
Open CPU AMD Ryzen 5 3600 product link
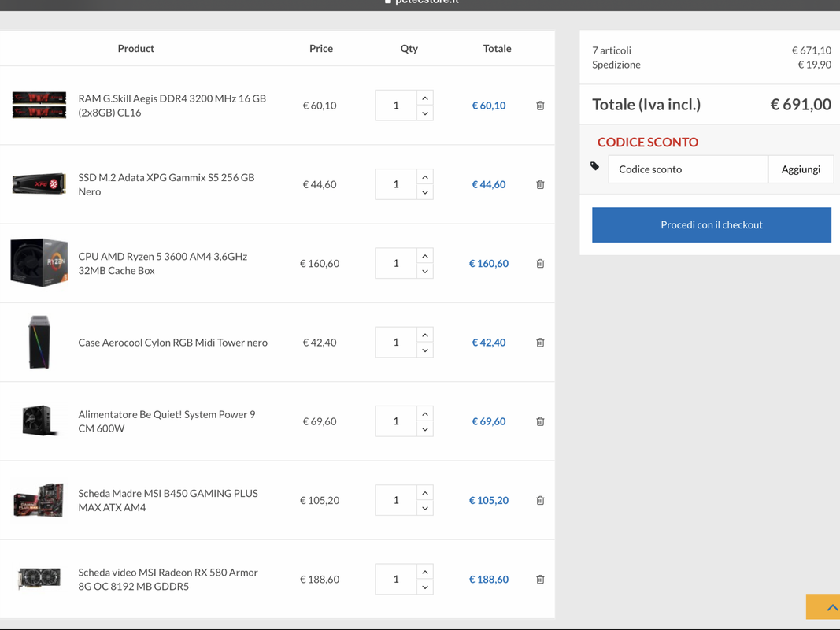click(163, 264)
